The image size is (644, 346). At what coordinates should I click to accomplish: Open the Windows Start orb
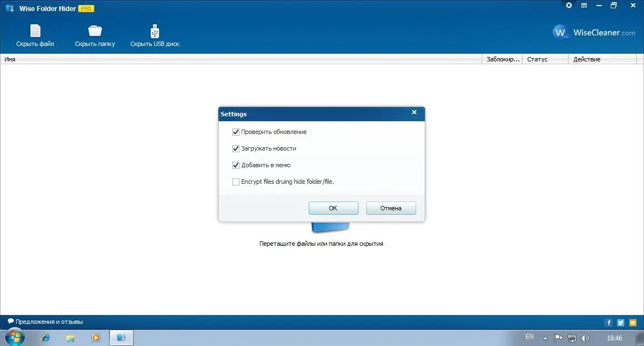[15, 337]
